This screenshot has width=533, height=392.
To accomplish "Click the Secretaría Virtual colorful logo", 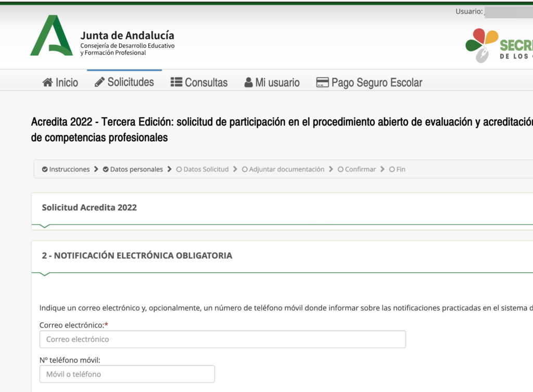I will pos(482,45).
